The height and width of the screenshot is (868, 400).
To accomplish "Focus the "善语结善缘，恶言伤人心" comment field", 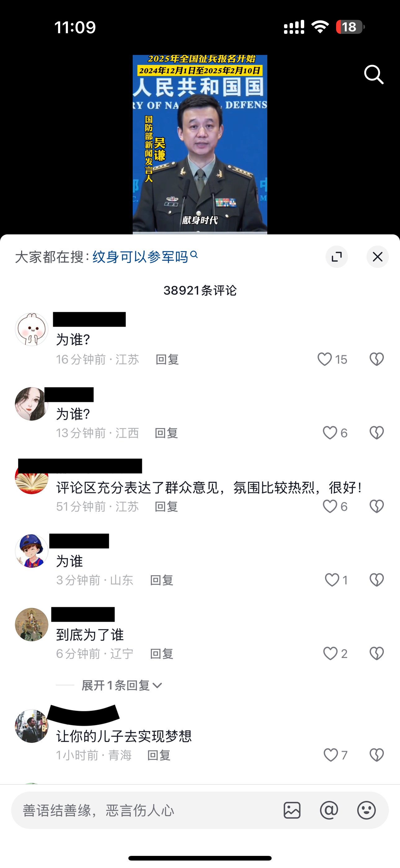I will pyautogui.click(x=145, y=810).
